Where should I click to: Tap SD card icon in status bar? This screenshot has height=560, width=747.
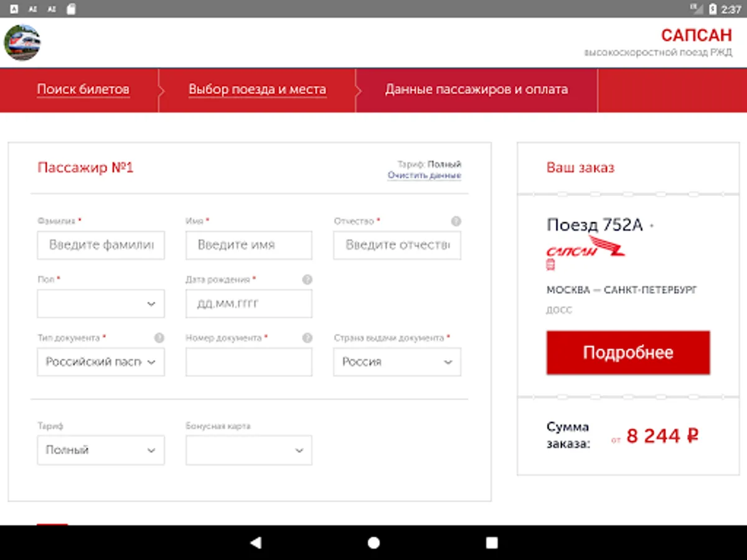pyautogui.click(x=71, y=9)
